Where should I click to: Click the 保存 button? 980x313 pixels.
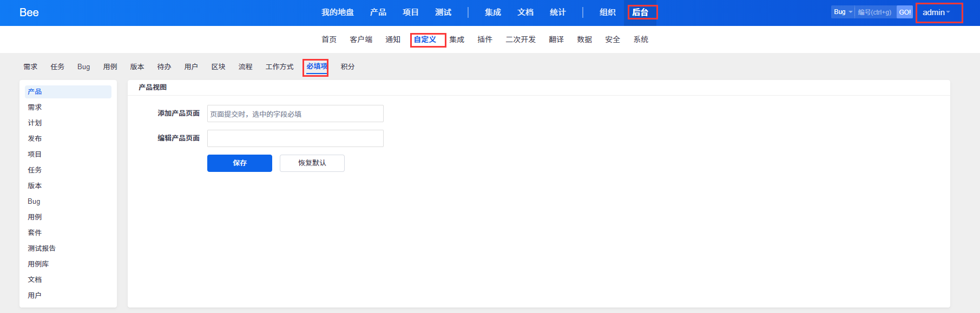(240, 163)
